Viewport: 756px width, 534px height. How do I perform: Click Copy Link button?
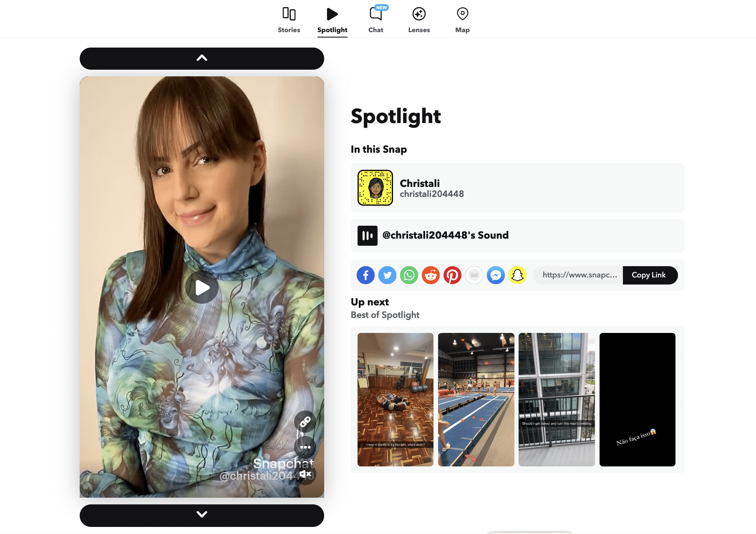650,275
